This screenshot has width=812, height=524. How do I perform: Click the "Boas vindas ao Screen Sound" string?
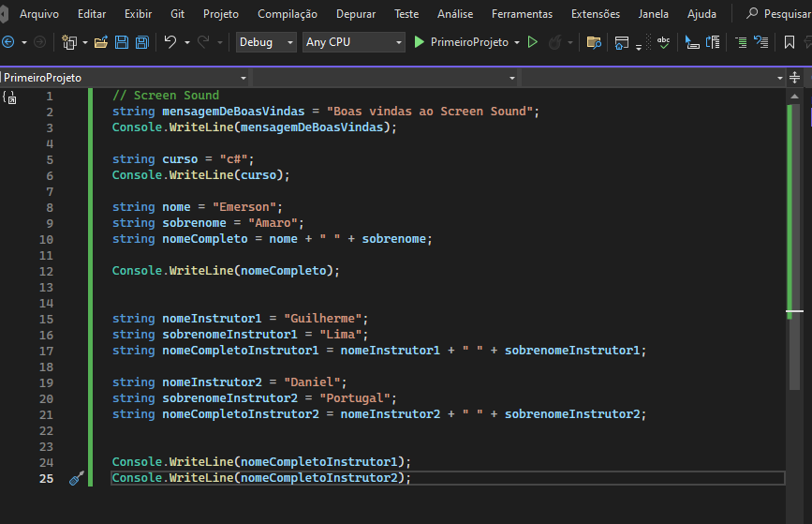430,112
